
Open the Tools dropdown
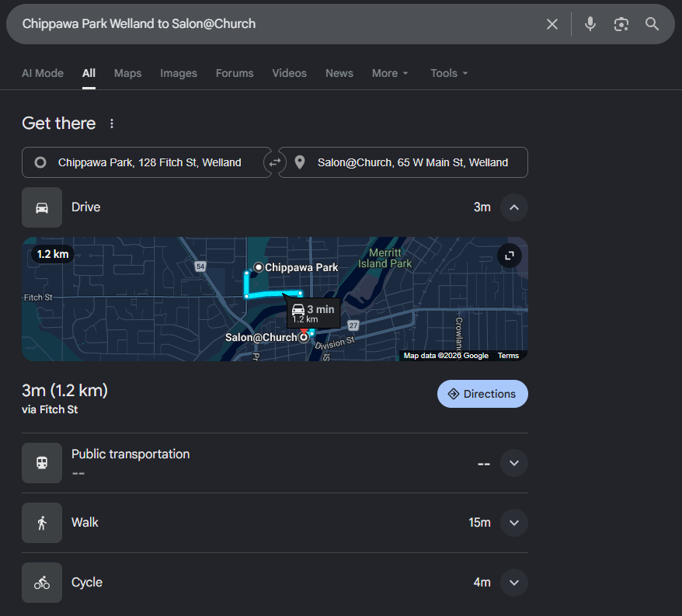449,73
